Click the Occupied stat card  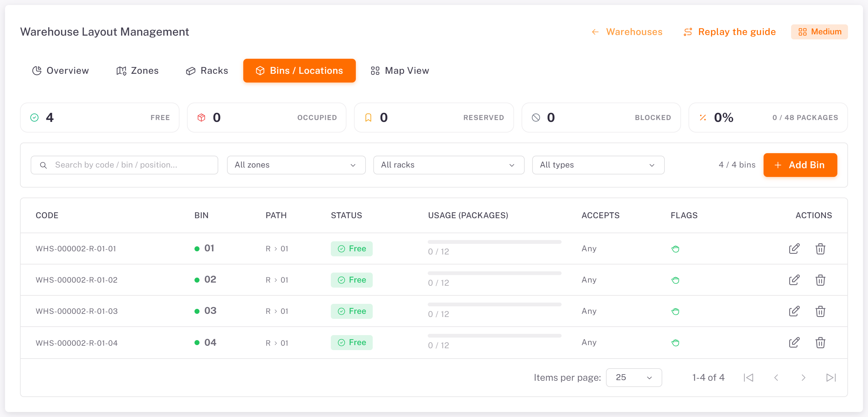(x=266, y=118)
